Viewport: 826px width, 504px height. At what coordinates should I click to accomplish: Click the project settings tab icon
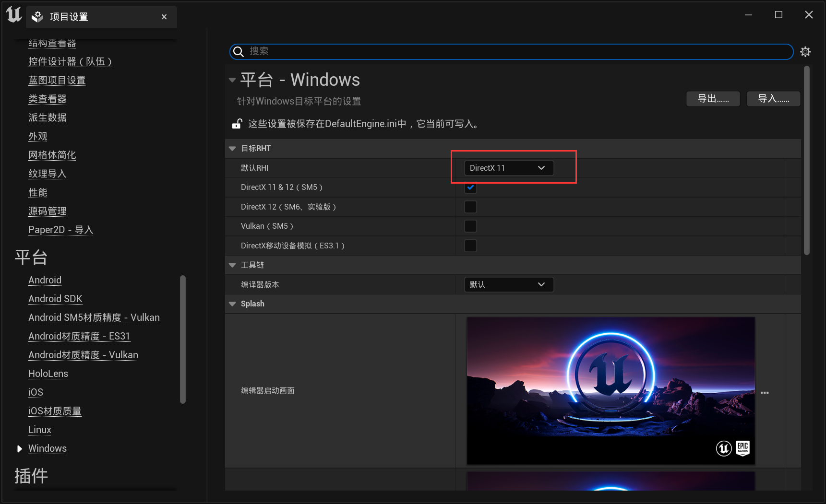(37, 17)
